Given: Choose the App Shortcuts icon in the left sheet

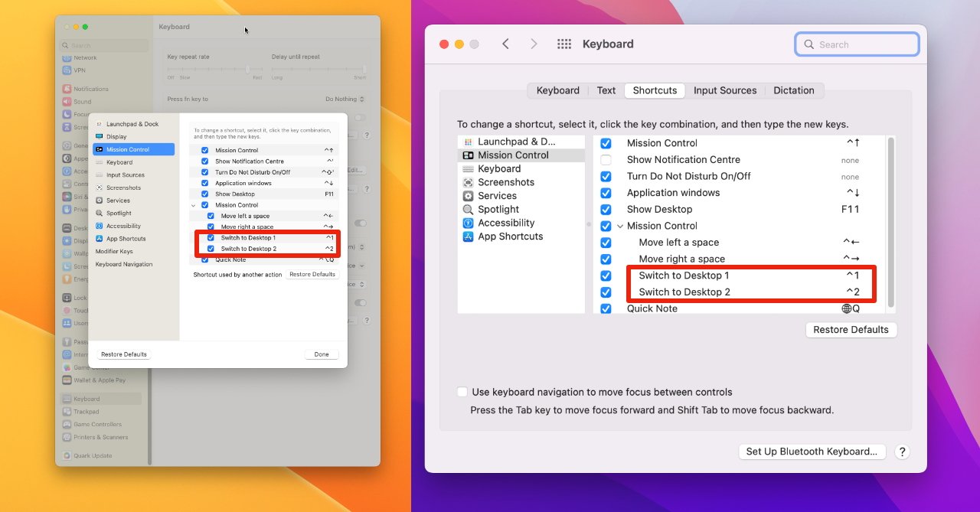Looking at the screenshot, I should coord(99,239).
